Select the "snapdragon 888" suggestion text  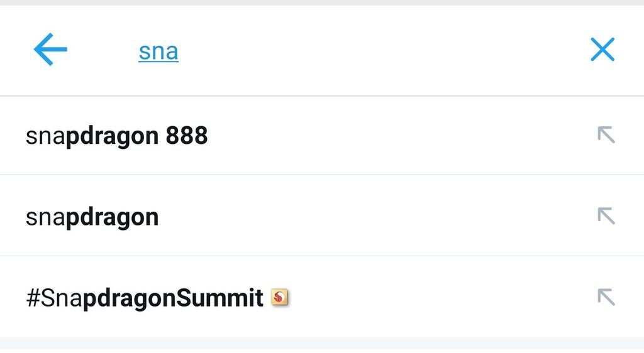(x=116, y=136)
